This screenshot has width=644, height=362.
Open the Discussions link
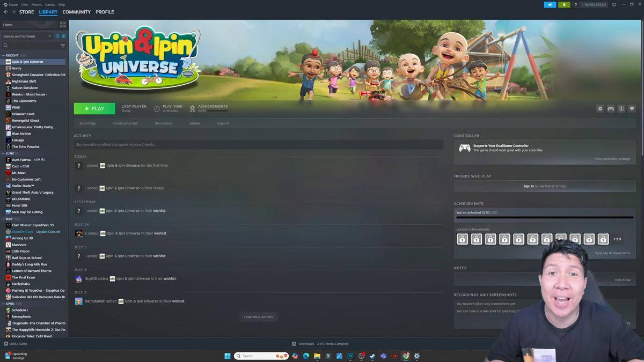pos(164,123)
